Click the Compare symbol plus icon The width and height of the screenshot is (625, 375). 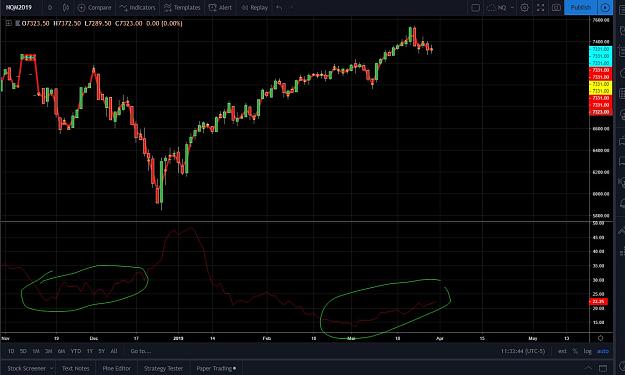pos(82,8)
